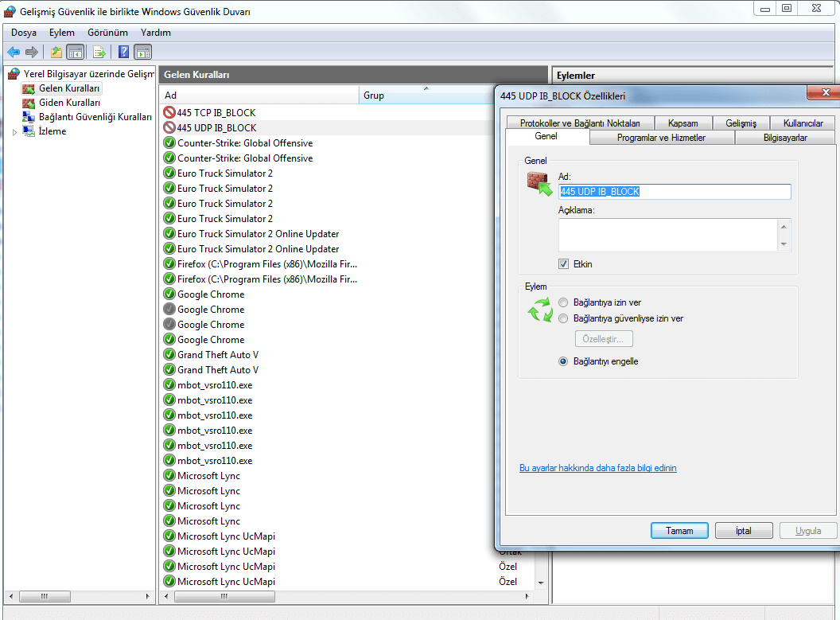This screenshot has width=840, height=620.
Task: Choose 'Bağlantıya güvenliyse izin ver' radio option
Action: click(564, 318)
